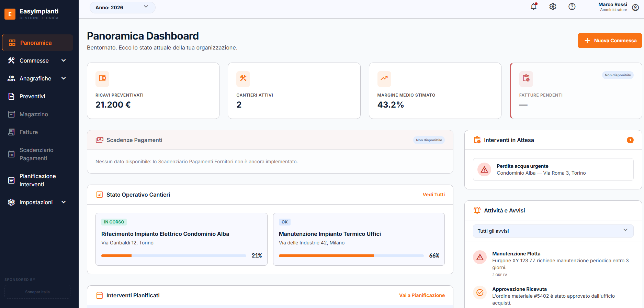Open Pianificazione Interventi in the sidebar
Screen dimensions: 644x308
37,180
